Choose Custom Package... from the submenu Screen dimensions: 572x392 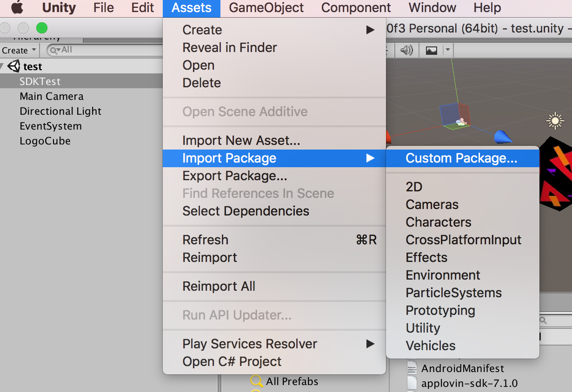[x=461, y=158]
